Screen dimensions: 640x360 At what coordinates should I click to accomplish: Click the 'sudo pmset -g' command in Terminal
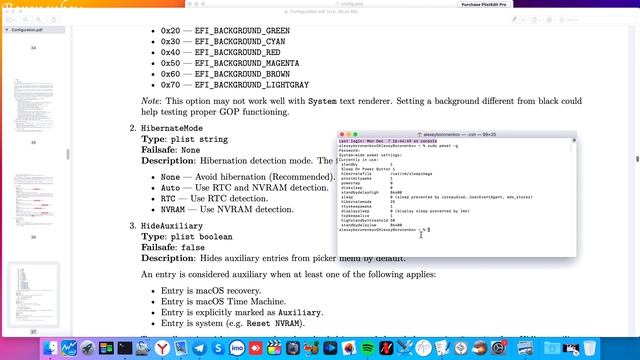pyautogui.click(x=442, y=146)
